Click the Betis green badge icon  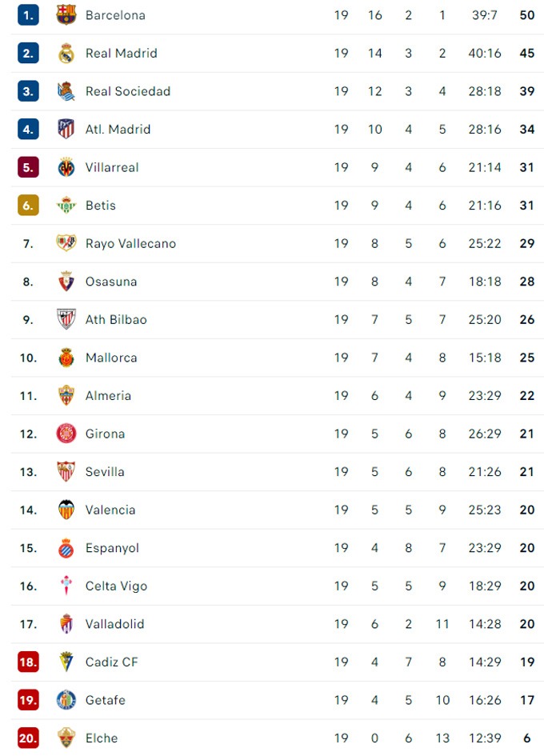[x=66, y=206]
